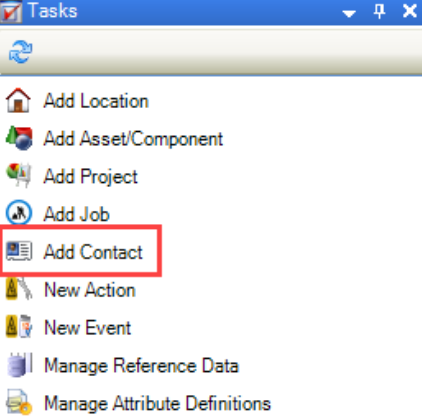The width and height of the screenshot is (422, 418).
Task: Open the Tasks panel dropdown arrow
Action: tap(349, 14)
